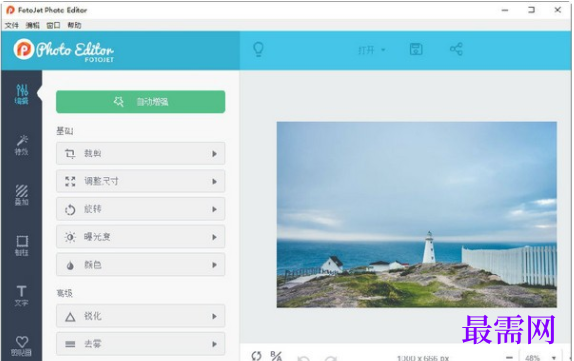Click the save floppy disk icon
The height and width of the screenshot is (361, 574).
point(416,49)
